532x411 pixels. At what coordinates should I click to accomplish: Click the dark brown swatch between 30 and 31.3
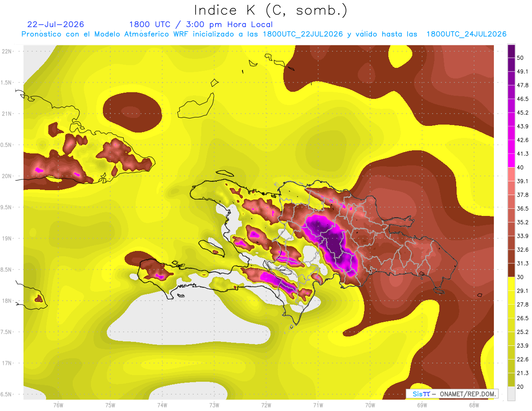tap(511, 270)
